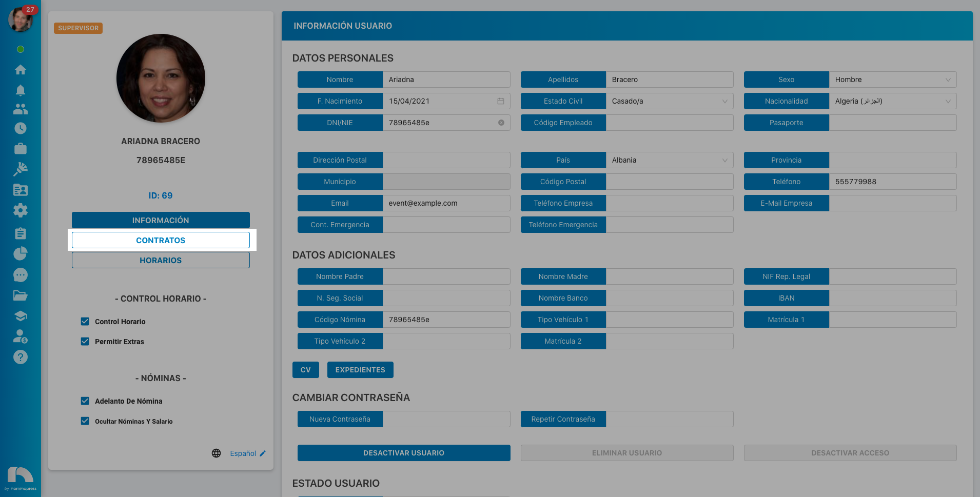Switch to the Información tab
The image size is (980, 497).
161,220
